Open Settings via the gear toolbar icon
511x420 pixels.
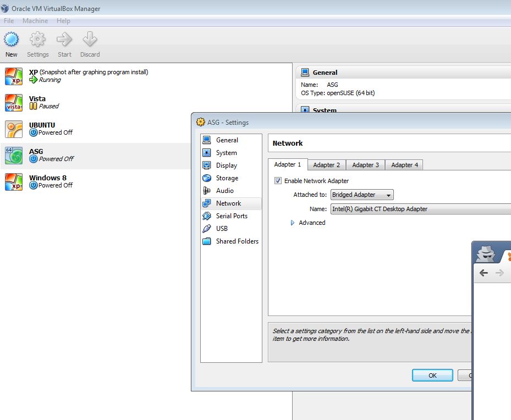(37, 40)
